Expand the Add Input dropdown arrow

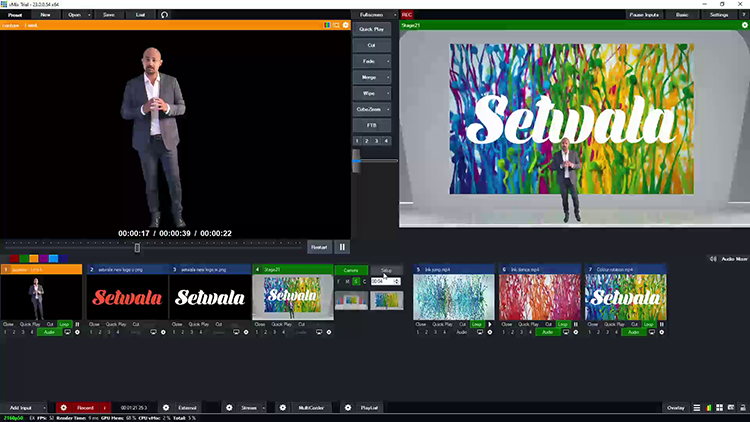point(46,408)
